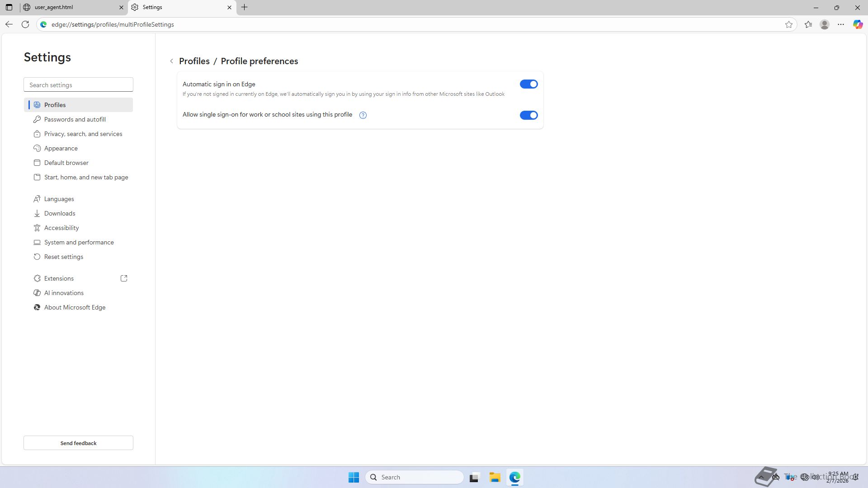The height and width of the screenshot is (488, 868).
Task: Go back using the Profiles chevron
Action: click(172, 61)
